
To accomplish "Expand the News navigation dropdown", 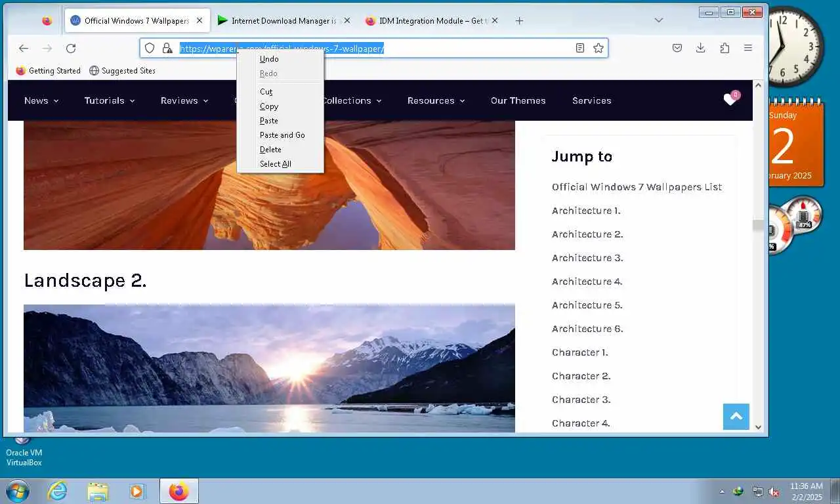I will click(41, 100).
